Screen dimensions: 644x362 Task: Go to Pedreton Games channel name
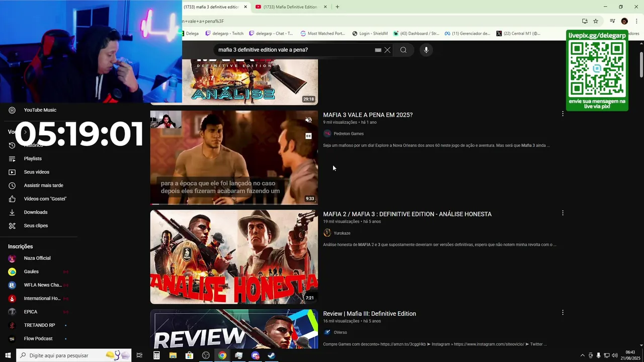click(x=349, y=134)
